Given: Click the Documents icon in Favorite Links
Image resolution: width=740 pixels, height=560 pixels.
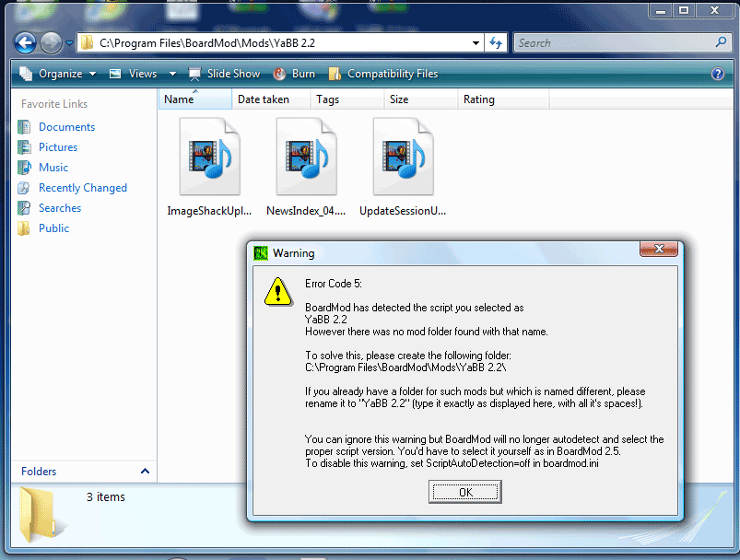Looking at the screenshot, I should point(24,127).
